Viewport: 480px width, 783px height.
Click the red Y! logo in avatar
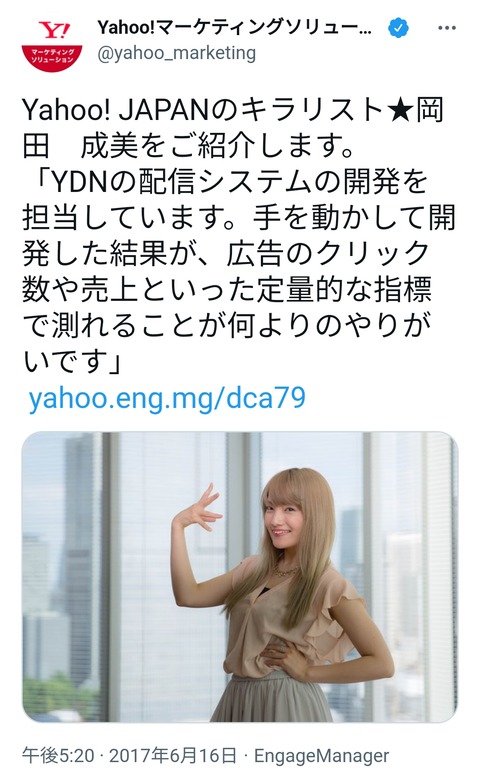(x=54, y=31)
